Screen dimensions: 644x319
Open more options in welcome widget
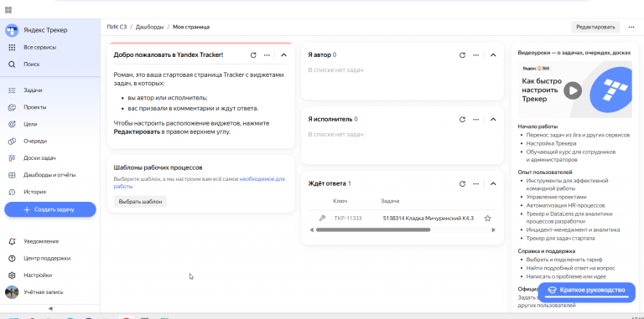tap(267, 55)
